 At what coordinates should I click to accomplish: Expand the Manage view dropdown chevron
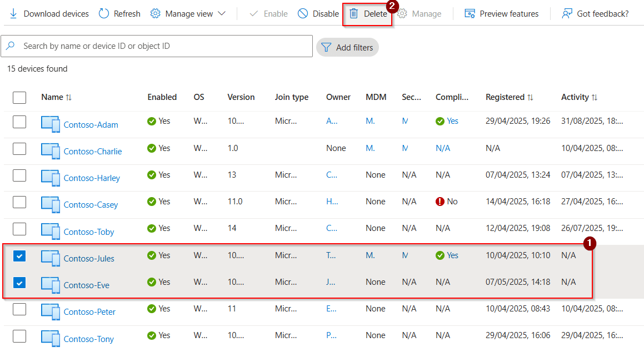[x=222, y=13]
